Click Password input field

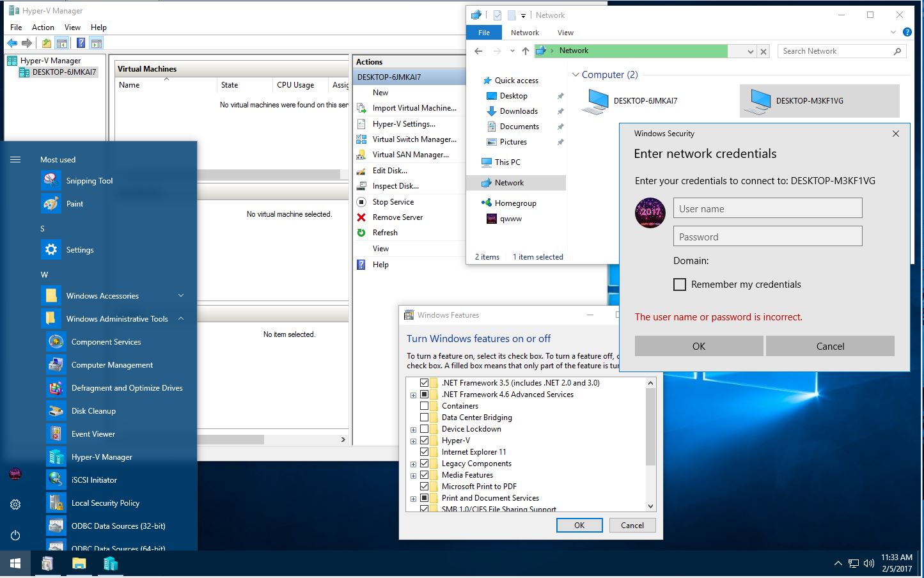[x=767, y=237]
